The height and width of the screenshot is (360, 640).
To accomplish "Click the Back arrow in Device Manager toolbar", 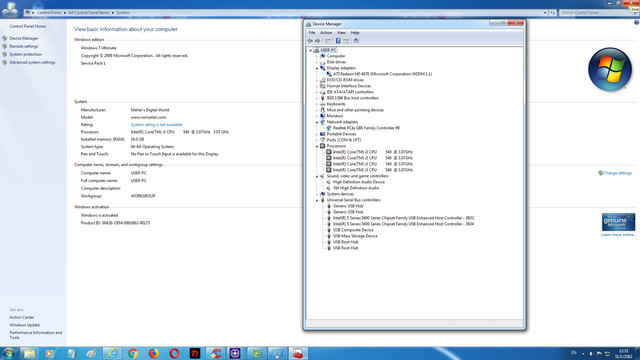I will click(310, 41).
